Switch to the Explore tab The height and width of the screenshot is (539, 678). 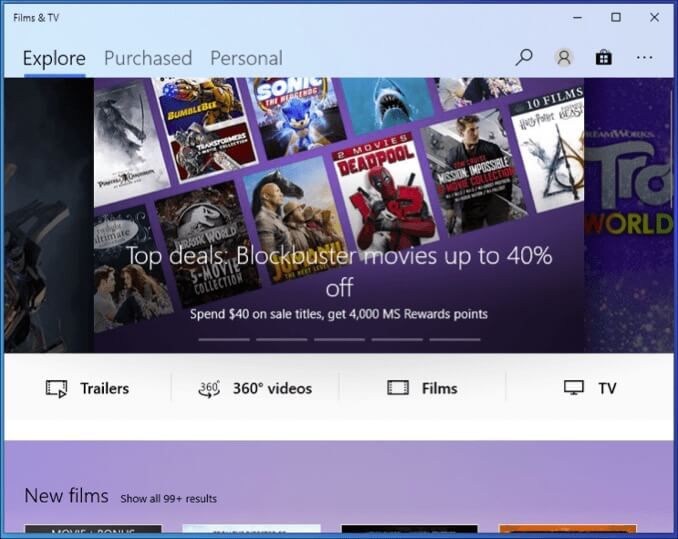click(x=54, y=58)
